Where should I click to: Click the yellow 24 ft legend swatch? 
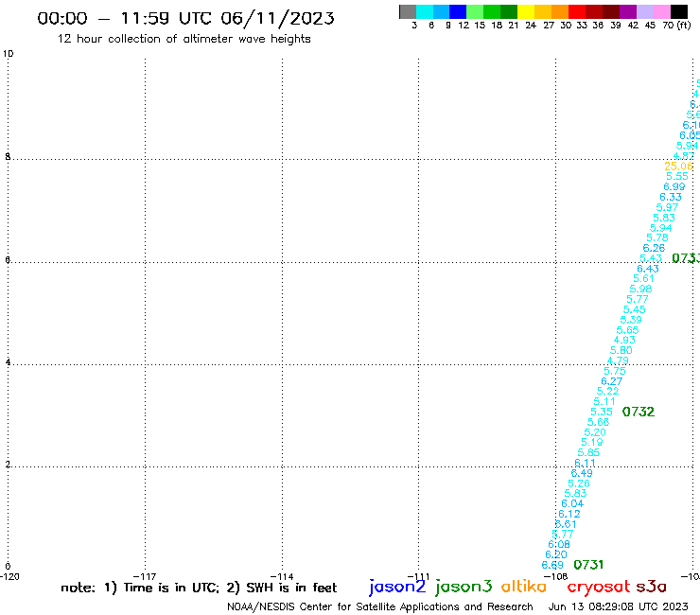[x=526, y=11]
